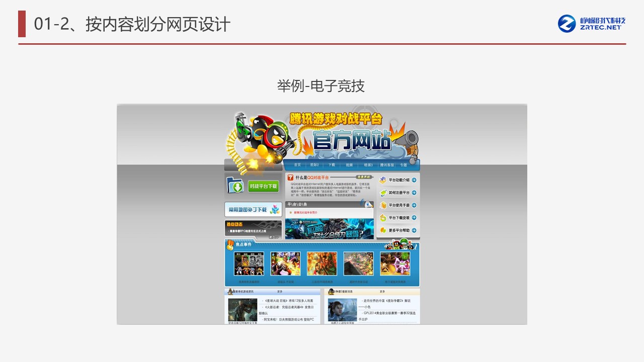The height and width of the screenshot is (362, 644).
Task: Click arrow next to 平台功能介绍
Action: tap(414, 180)
